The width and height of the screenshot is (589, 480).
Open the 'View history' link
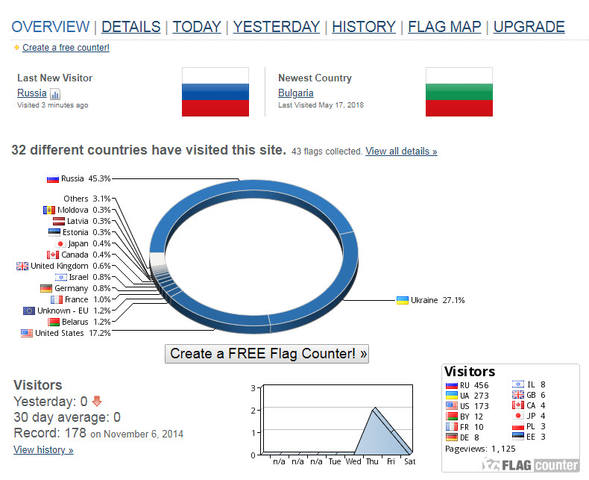coord(43,450)
